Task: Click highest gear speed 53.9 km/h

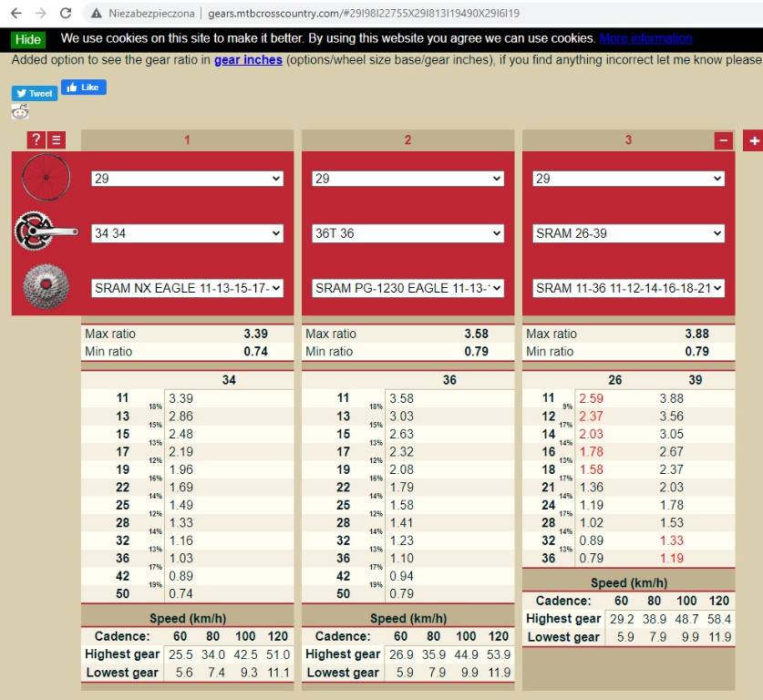Action: pos(499,654)
